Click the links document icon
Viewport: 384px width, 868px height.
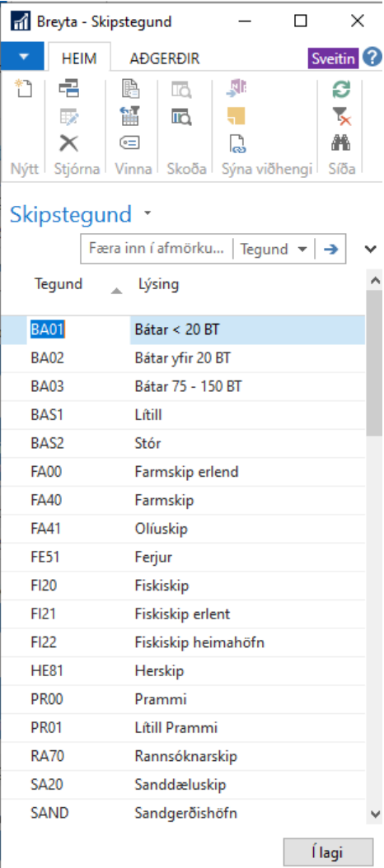(x=236, y=143)
